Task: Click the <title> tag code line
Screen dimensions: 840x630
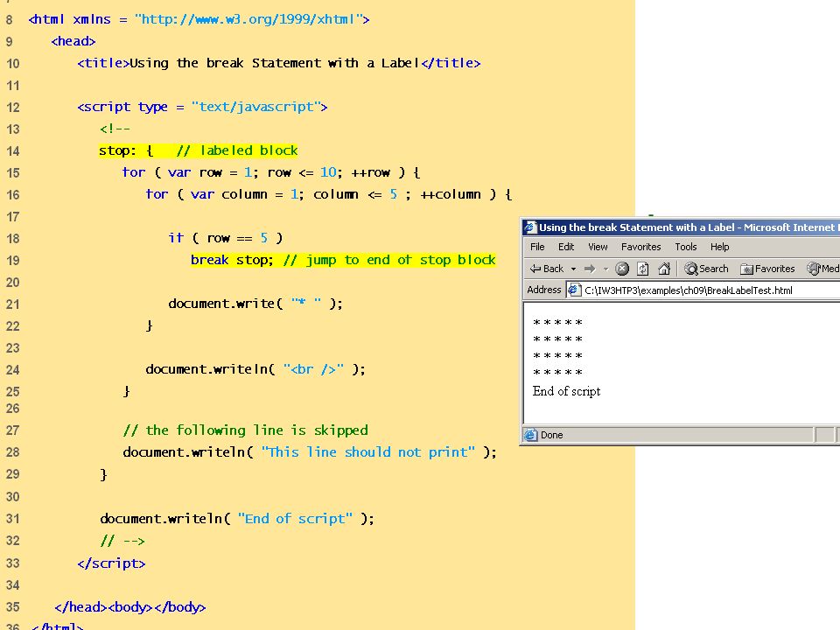Action: [x=278, y=63]
